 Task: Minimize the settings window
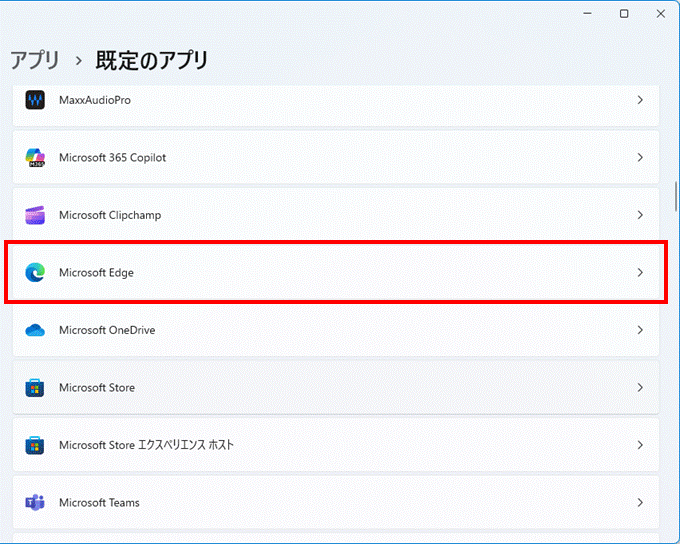pyautogui.click(x=588, y=14)
